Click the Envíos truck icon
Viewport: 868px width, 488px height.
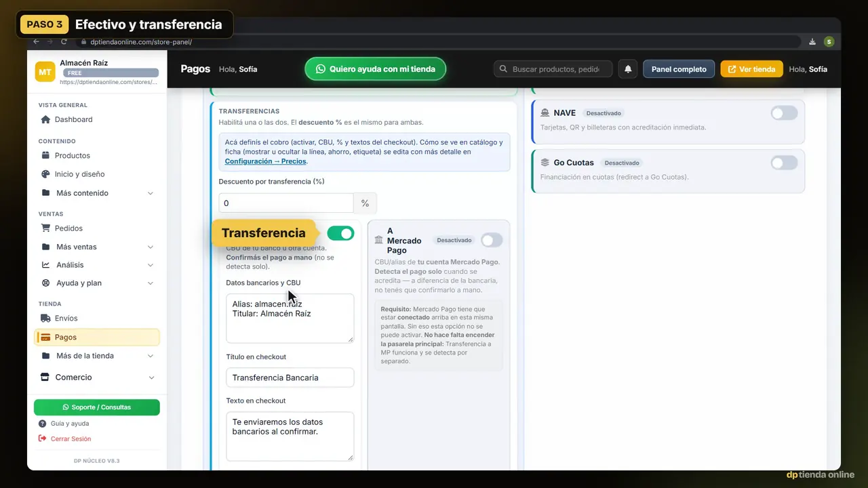point(45,319)
